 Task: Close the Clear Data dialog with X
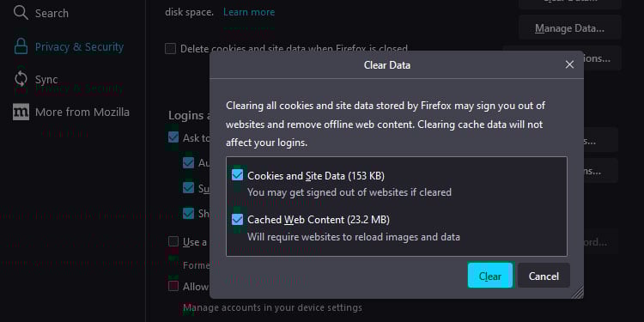(569, 64)
